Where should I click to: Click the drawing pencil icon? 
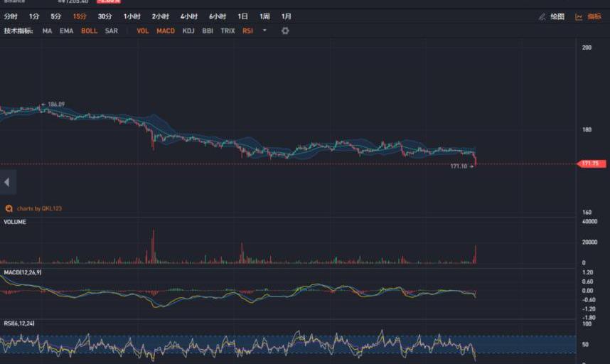point(542,17)
